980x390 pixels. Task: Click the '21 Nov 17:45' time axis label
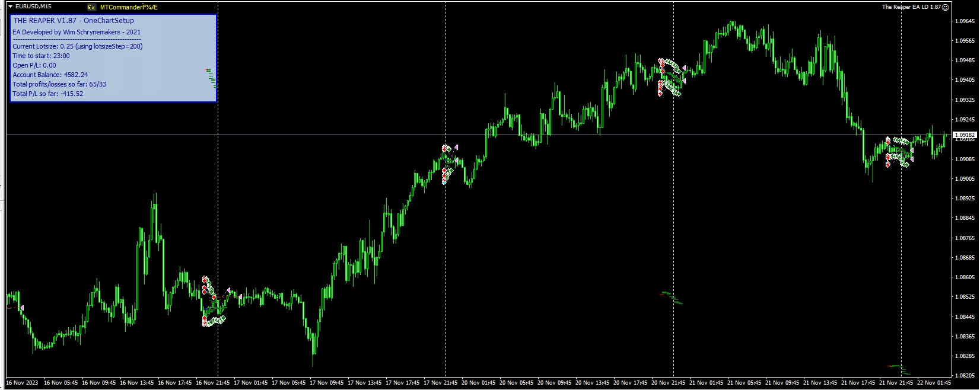858,382
